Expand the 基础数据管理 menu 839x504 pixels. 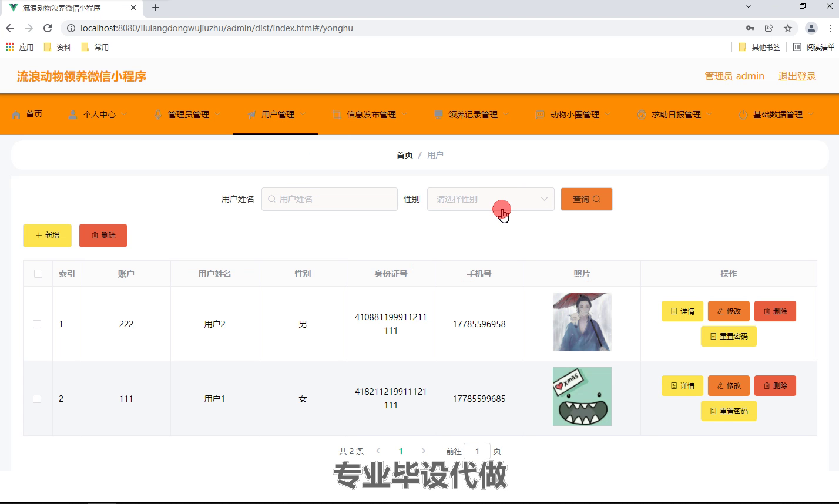777,115
